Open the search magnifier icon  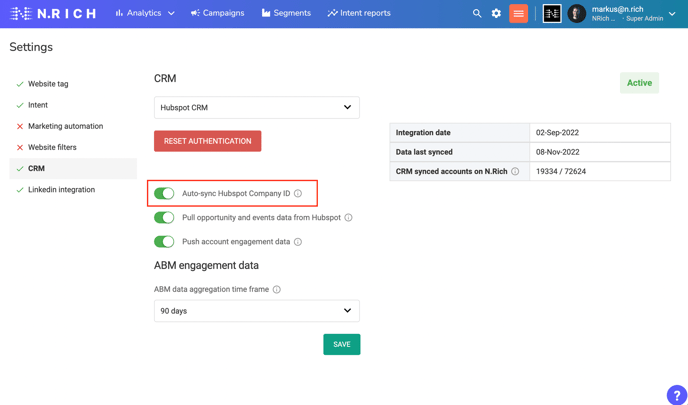pyautogui.click(x=477, y=13)
